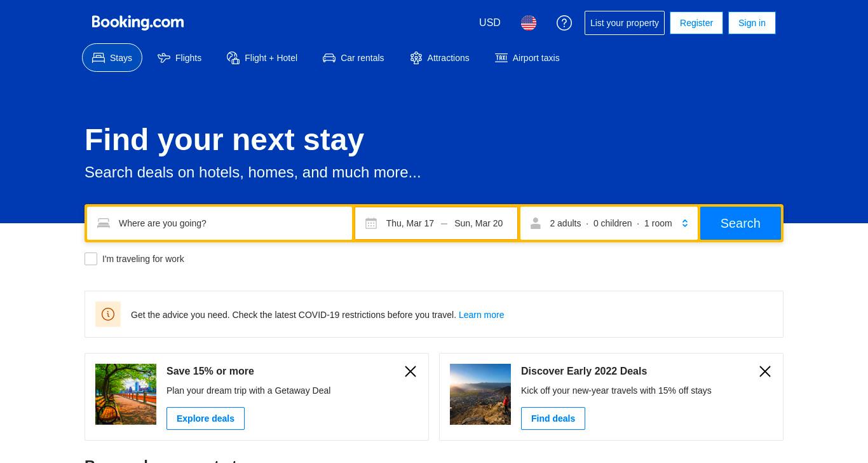Open the help question mark icon
Screen dimensions: 868x463
click(x=564, y=23)
